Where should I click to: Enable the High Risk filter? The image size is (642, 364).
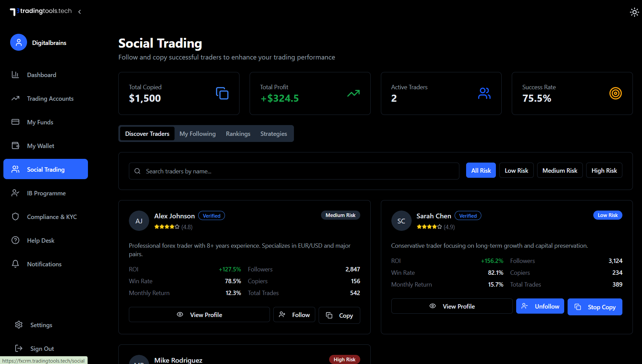pyautogui.click(x=604, y=170)
